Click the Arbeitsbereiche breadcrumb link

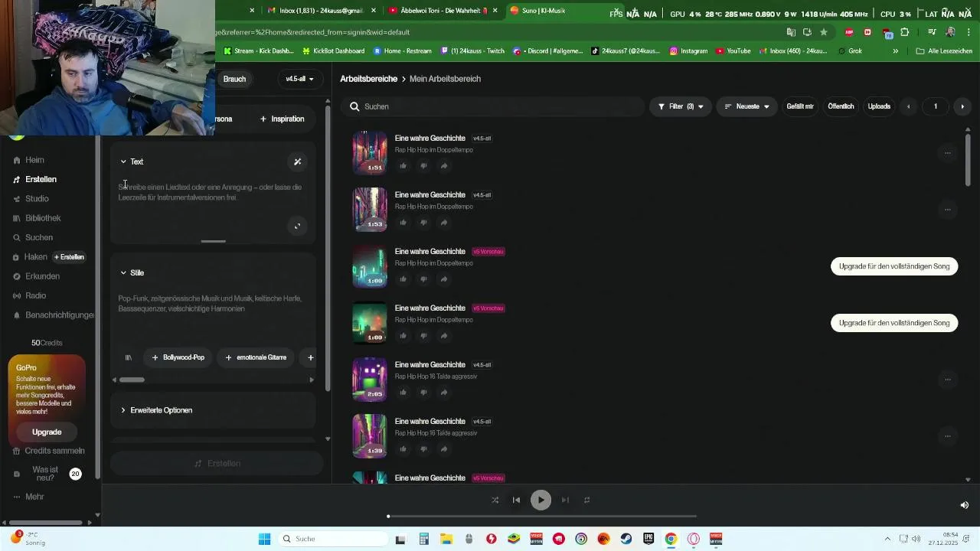[x=368, y=79]
